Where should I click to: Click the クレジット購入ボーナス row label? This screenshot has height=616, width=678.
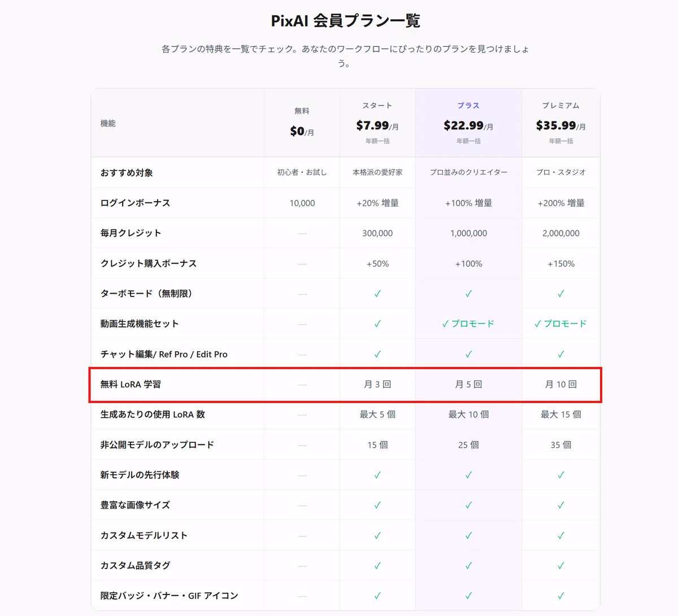click(x=149, y=263)
